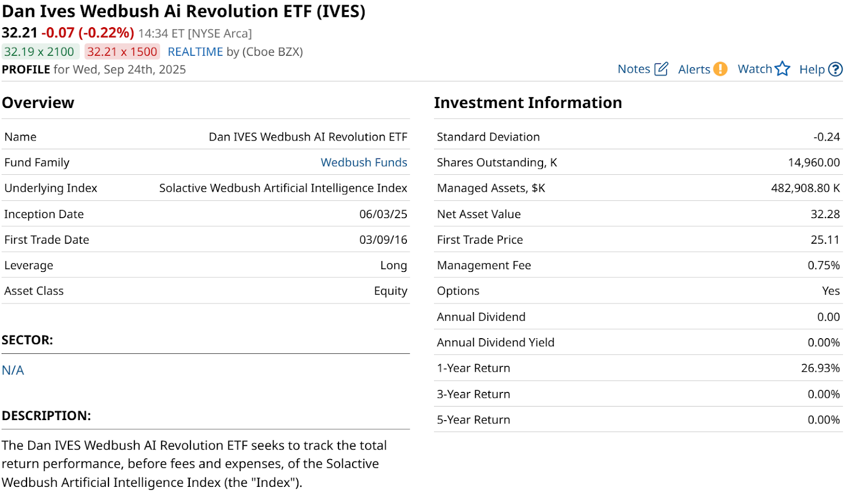Select the Watch text link
Screen dimensions: 868x501
pyautogui.click(x=755, y=69)
